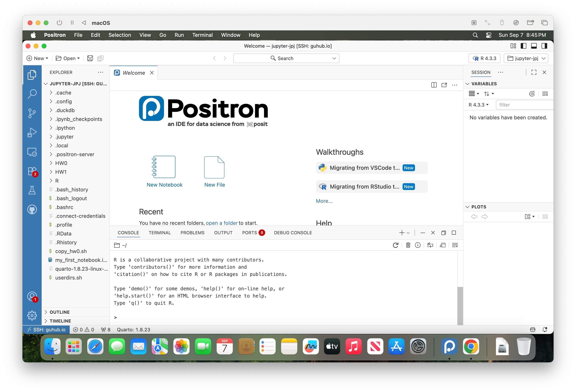Open the Run and Debug view
Viewport: 576px width, 392px height.
click(x=32, y=132)
